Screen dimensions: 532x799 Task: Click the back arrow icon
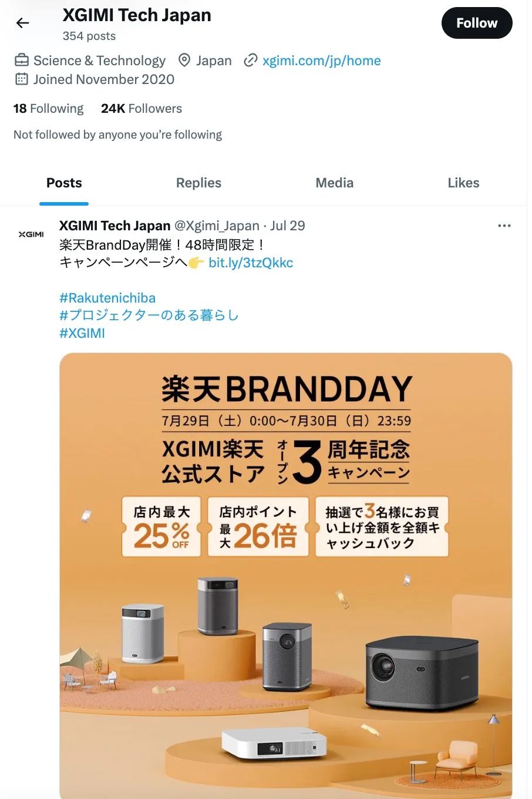click(x=22, y=23)
